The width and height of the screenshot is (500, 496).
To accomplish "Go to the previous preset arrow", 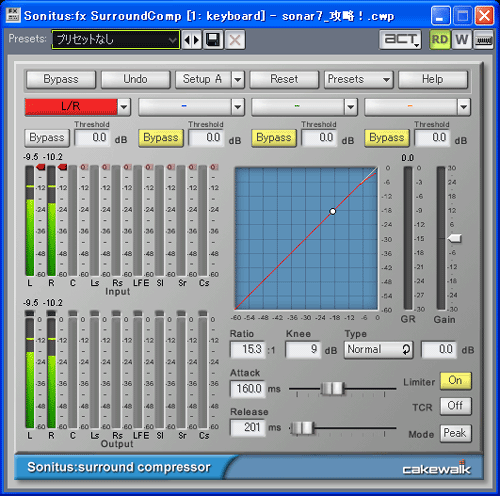I will coord(187,40).
